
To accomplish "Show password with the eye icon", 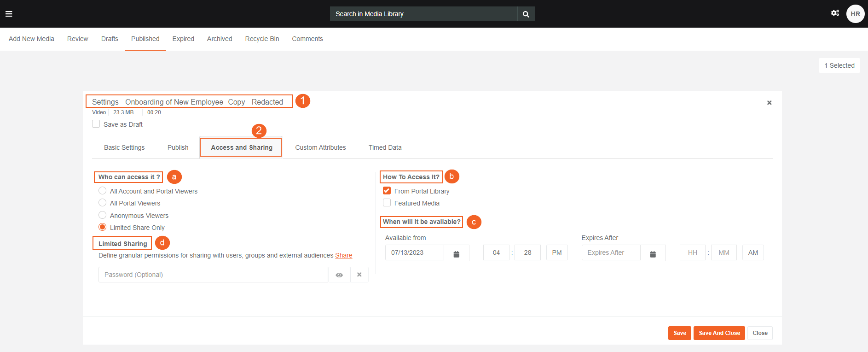I will (x=339, y=275).
